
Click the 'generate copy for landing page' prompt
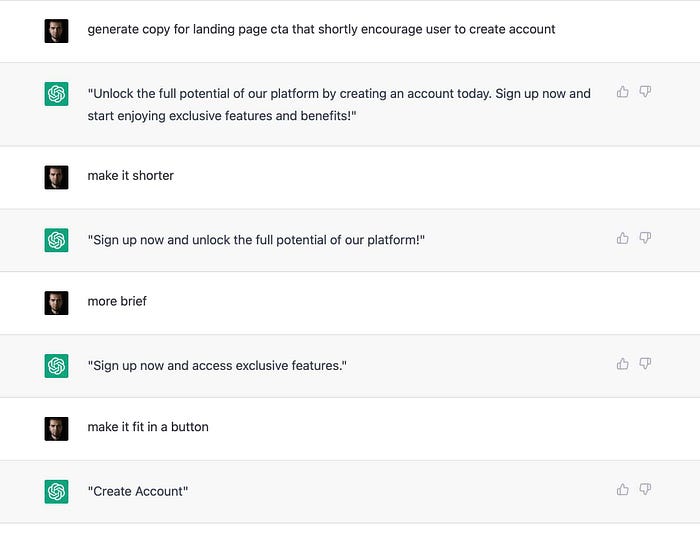[321, 29]
